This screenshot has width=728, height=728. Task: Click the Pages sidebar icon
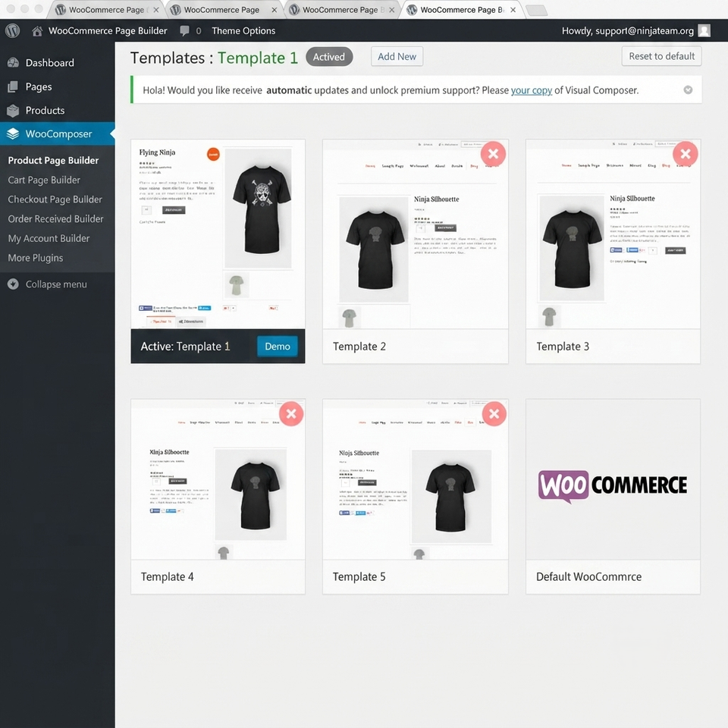(13, 86)
